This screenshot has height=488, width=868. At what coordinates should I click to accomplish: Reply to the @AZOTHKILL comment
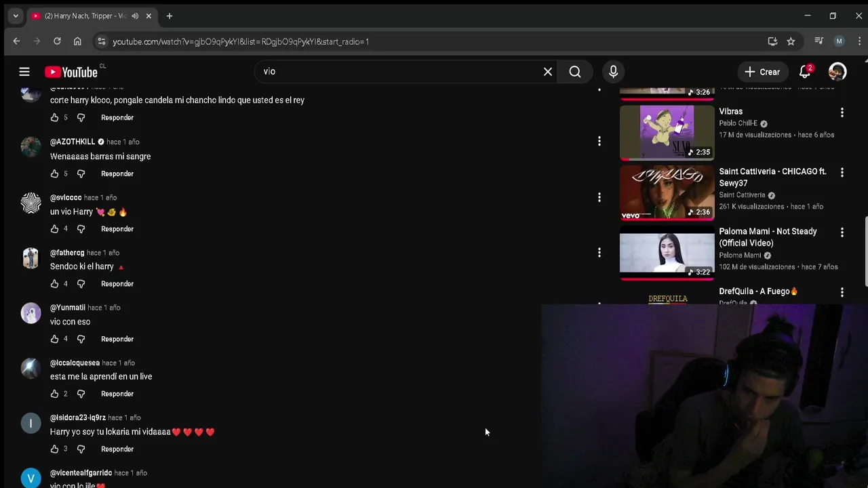[117, 174]
